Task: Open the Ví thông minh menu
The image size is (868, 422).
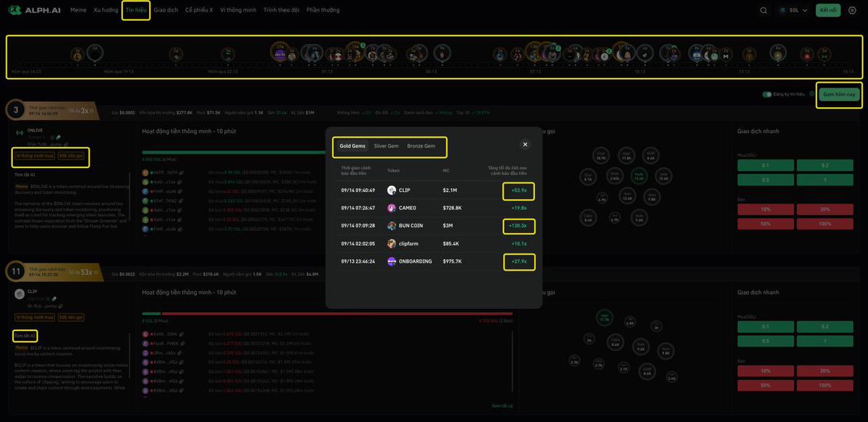Action: (x=239, y=10)
